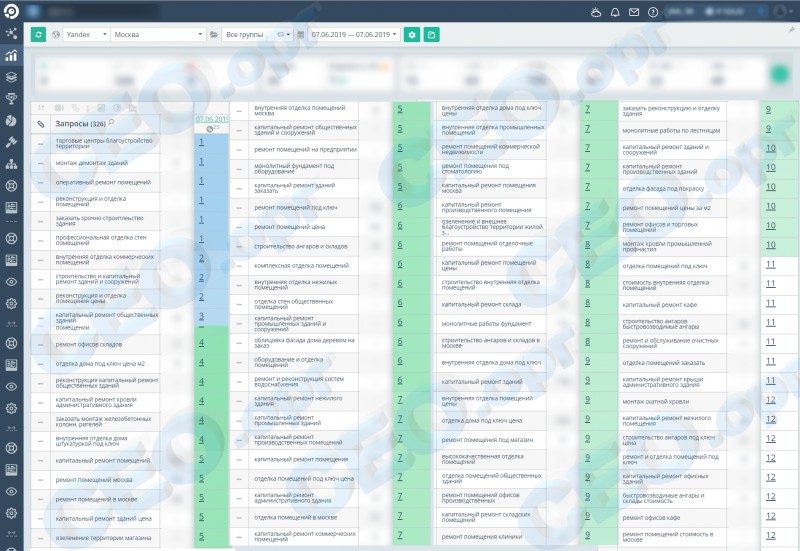Select query отделка дома под ключ цена м2
The height and width of the screenshot is (551, 800).
point(100,364)
